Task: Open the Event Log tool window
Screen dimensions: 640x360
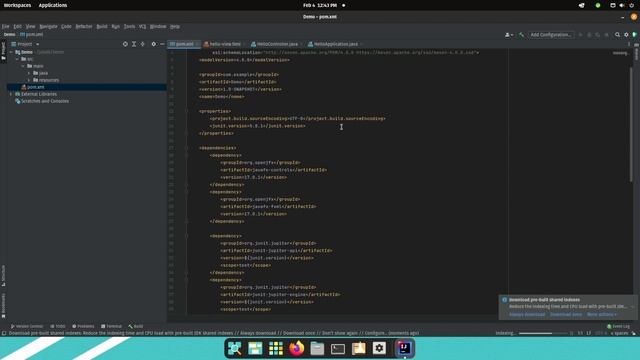Action: point(618,327)
